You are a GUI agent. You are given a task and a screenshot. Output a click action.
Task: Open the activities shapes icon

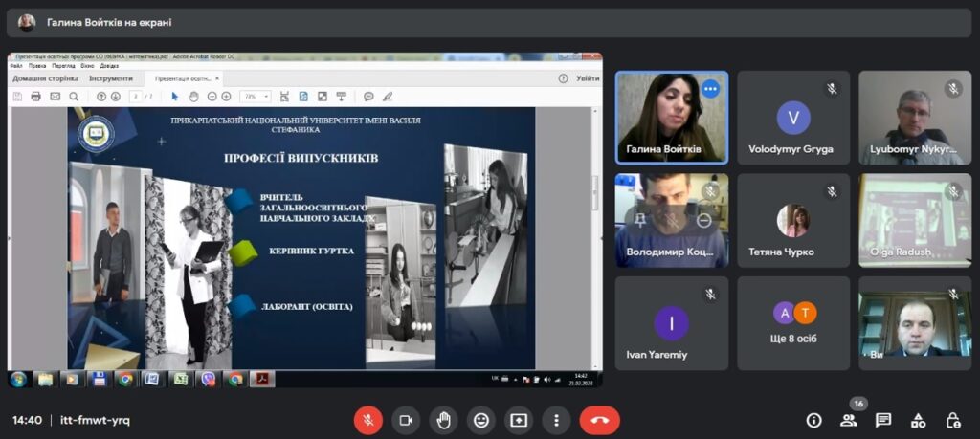[x=918, y=420]
